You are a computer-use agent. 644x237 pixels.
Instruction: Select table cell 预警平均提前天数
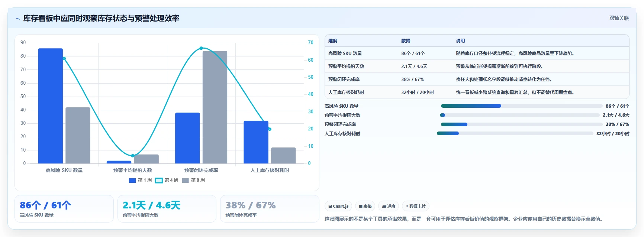(346, 66)
